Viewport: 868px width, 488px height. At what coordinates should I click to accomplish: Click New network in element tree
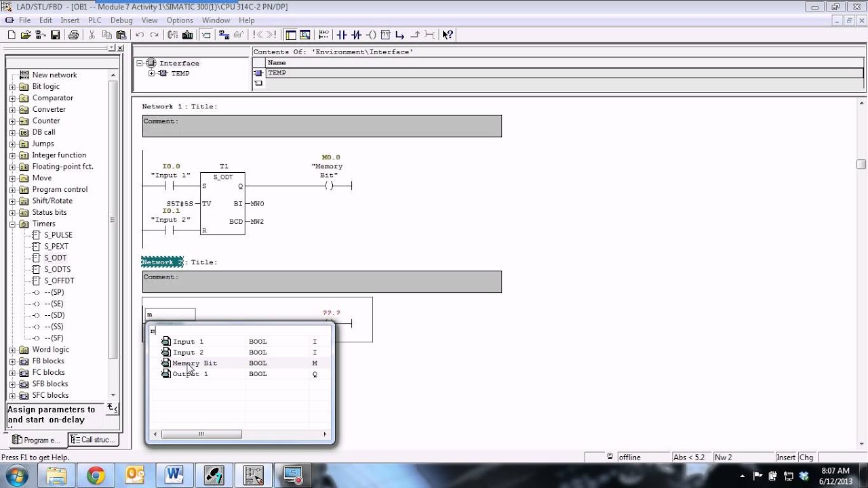pyautogui.click(x=54, y=75)
